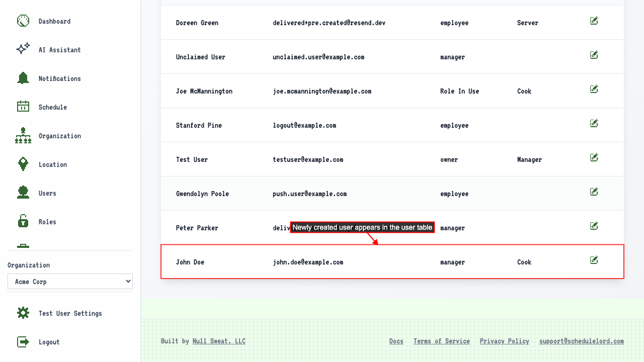Click the Notifications bell icon
Image resolution: width=644 pixels, height=362 pixels.
pos(23,78)
